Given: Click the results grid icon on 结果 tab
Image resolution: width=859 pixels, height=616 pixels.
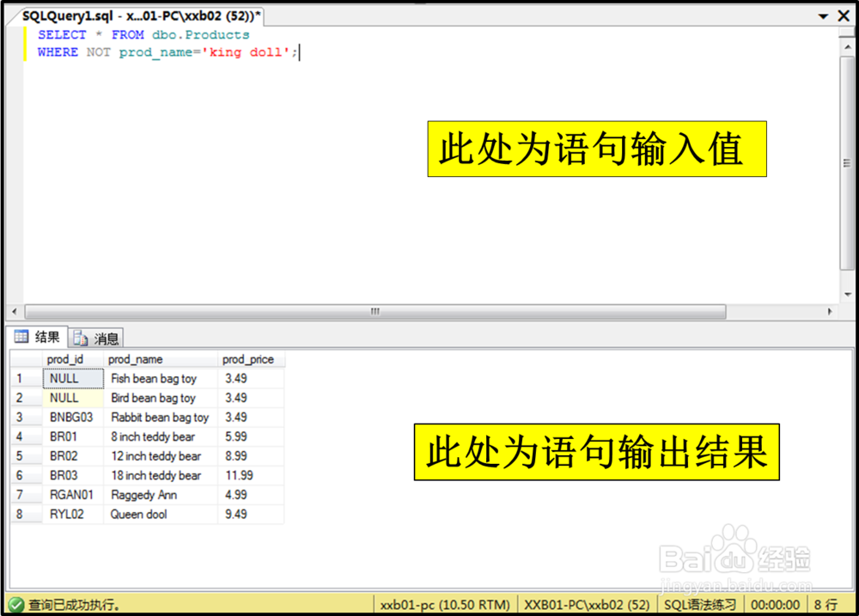Looking at the screenshot, I should click(20, 337).
